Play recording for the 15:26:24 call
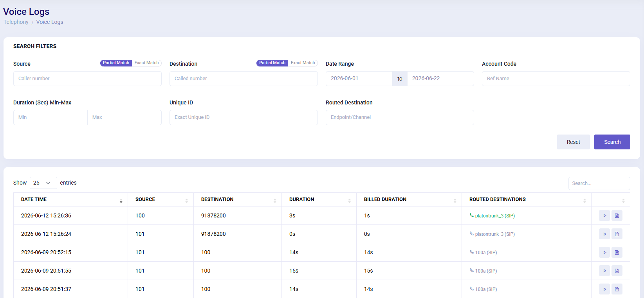The height and width of the screenshot is (298, 644). click(604, 234)
